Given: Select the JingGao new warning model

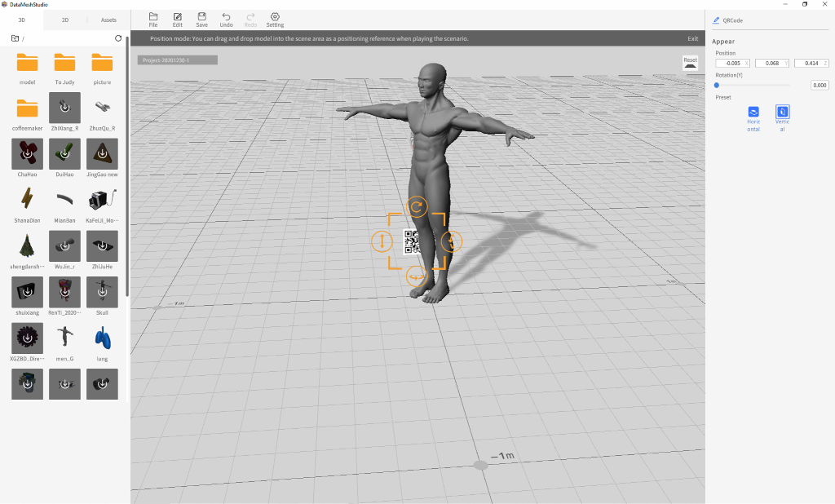Looking at the screenshot, I should tap(102, 154).
